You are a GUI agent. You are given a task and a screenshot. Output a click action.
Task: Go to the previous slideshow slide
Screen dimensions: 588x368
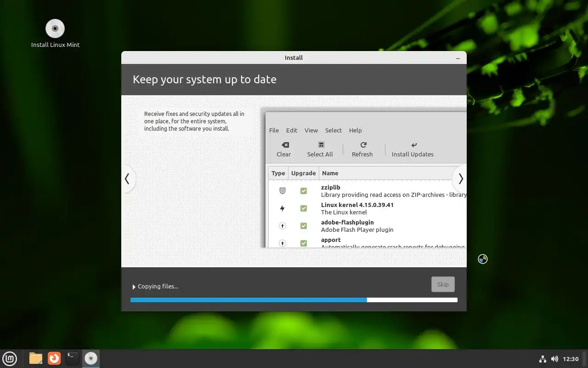tap(127, 179)
